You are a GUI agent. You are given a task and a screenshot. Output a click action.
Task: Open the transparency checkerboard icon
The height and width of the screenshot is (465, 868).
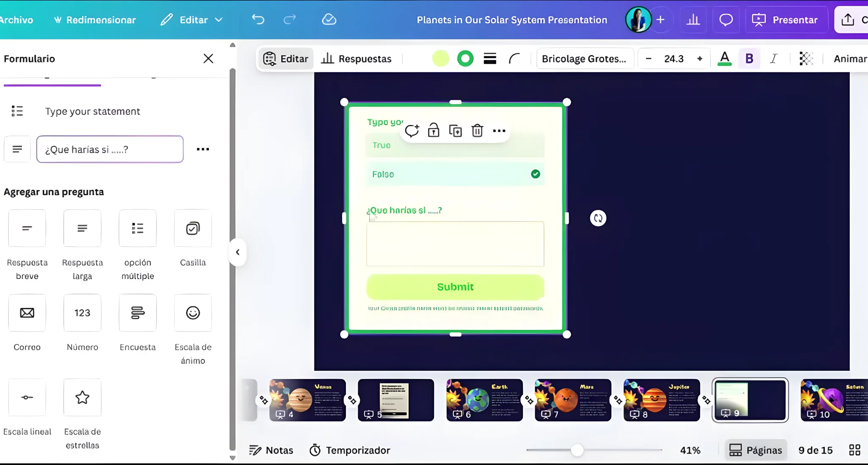coord(806,58)
